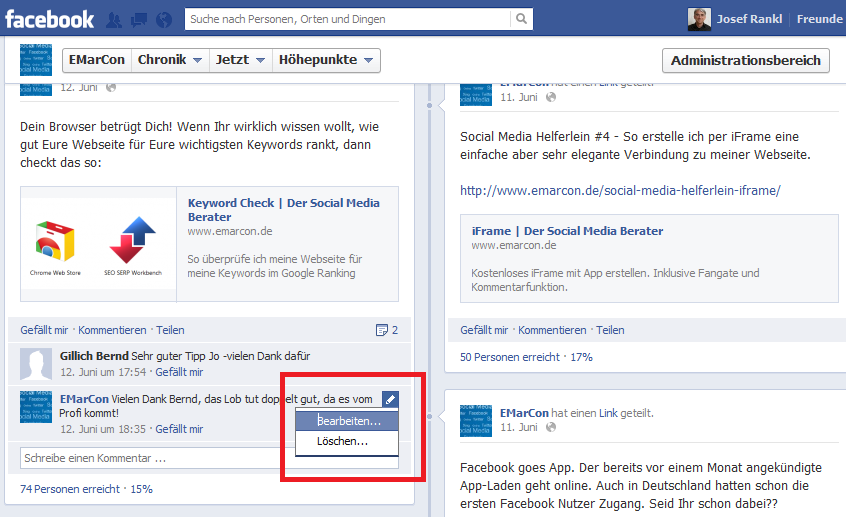Image resolution: width=846 pixels, height=517 pixels.
Task: Click 50 Personen erreicht stat
Action: (510, 357)
